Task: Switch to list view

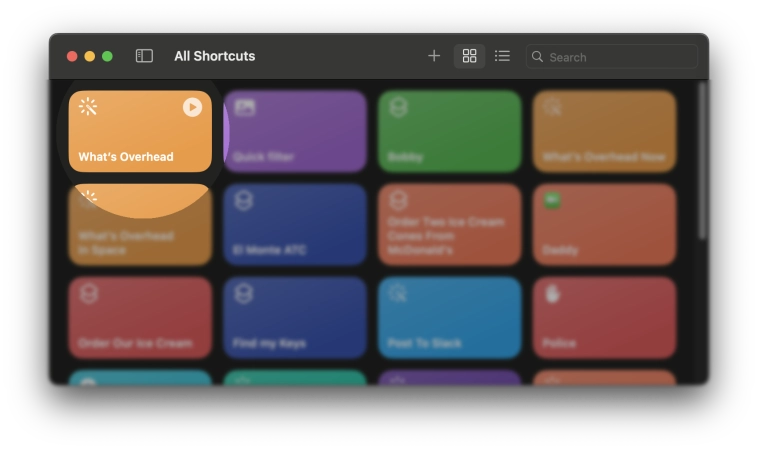Action: point(502,56)
